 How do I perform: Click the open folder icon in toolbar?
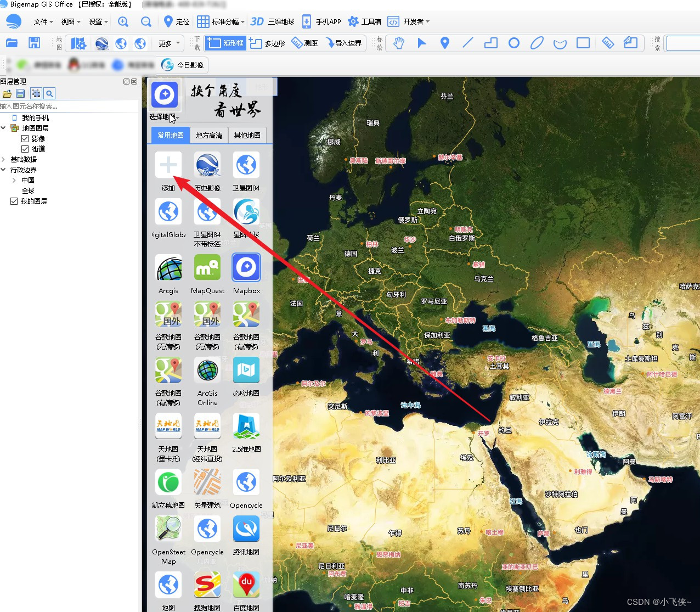click(x=12, y=43)
